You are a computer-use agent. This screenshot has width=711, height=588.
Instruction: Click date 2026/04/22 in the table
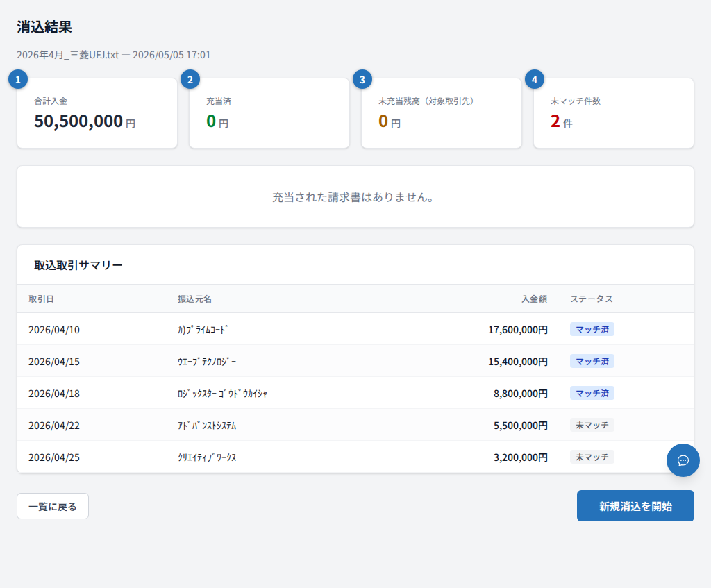point(54,426)
